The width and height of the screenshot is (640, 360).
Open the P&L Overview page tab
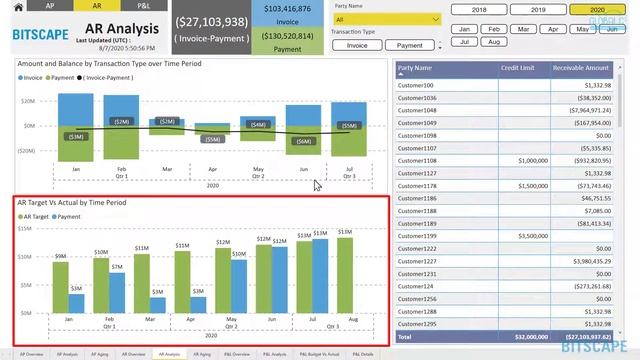click(237, 354)
